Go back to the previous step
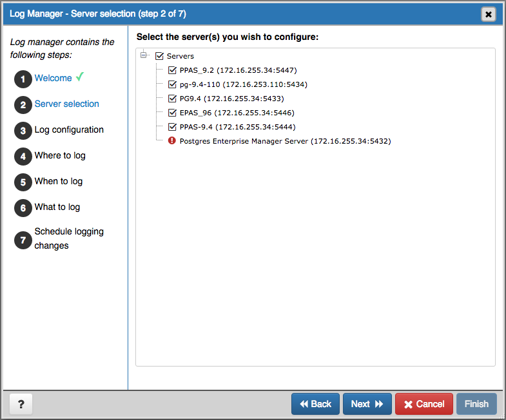 coord(315,404)
